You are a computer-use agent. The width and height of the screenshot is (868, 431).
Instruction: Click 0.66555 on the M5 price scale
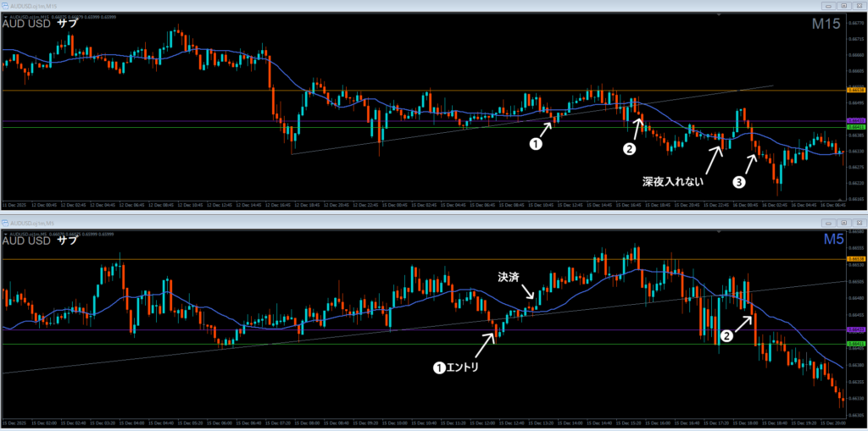point(858,248)
